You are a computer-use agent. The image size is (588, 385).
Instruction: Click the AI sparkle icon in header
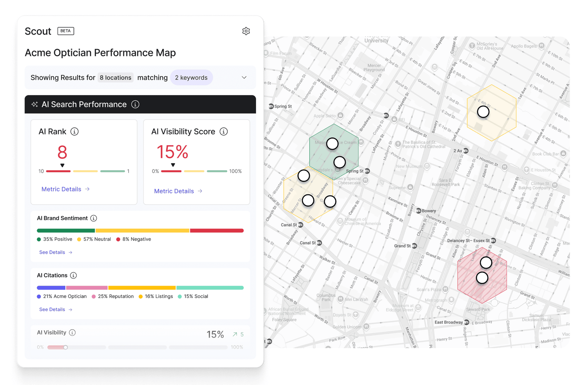[35, 104]
